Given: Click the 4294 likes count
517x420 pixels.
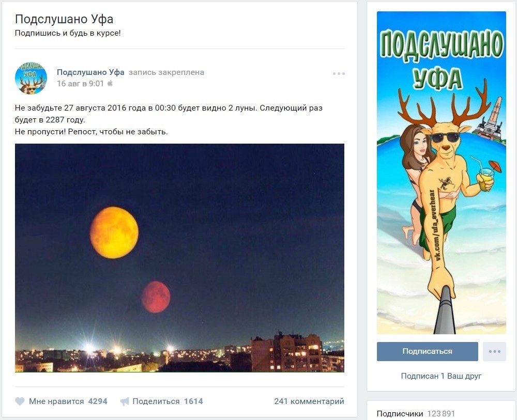Looking at the screenshot, I should (98, 401).
